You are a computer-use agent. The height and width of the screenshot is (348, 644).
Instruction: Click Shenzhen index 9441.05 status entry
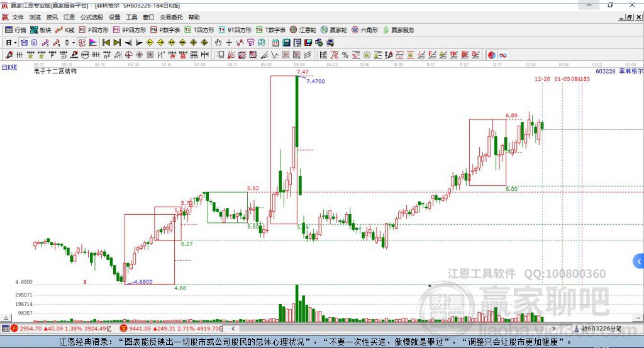(171, 329)
